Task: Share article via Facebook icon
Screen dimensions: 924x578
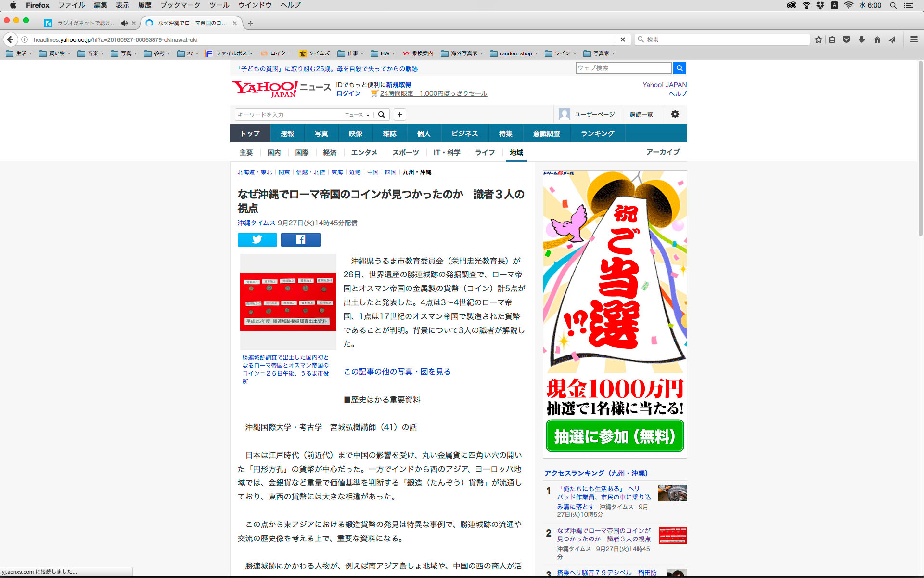Action: point(300,239)
